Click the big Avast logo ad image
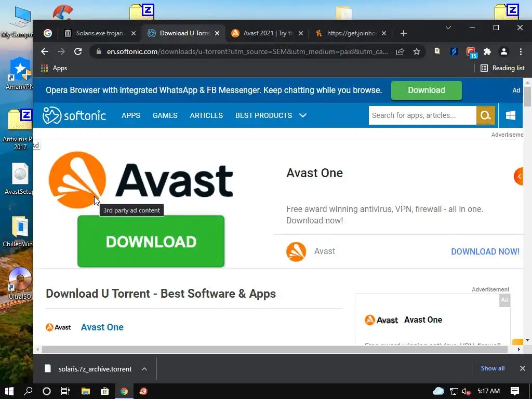Image resolution: width=532 pixels, height=399 pixels. (141, 180)
